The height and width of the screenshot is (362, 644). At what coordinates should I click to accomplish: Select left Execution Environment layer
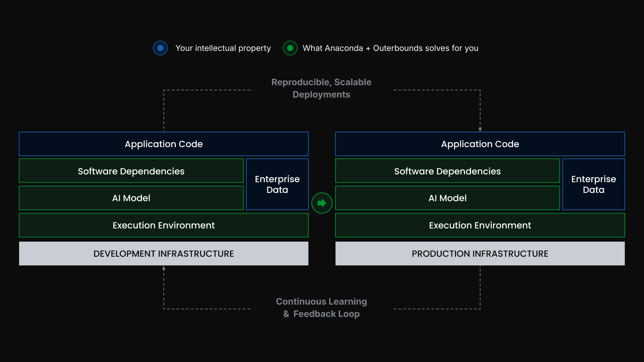(x=164, y=225)
